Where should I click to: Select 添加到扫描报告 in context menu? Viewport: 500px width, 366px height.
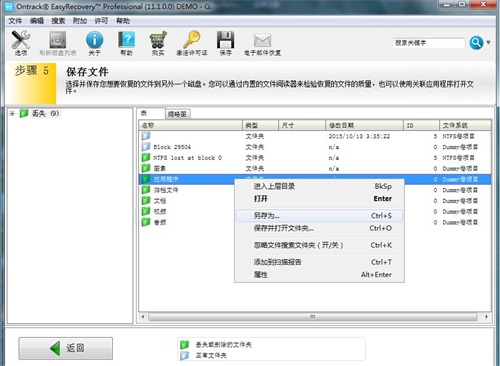pos(319,262)
